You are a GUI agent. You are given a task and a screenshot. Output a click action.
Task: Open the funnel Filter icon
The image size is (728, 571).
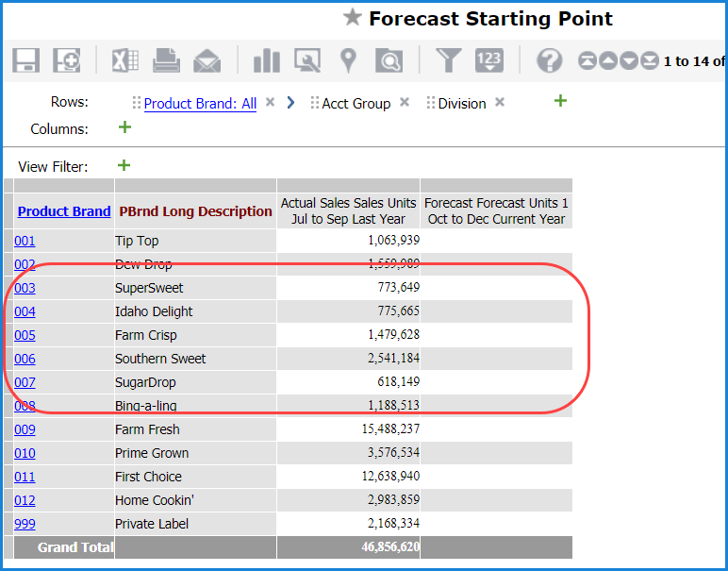448,60
